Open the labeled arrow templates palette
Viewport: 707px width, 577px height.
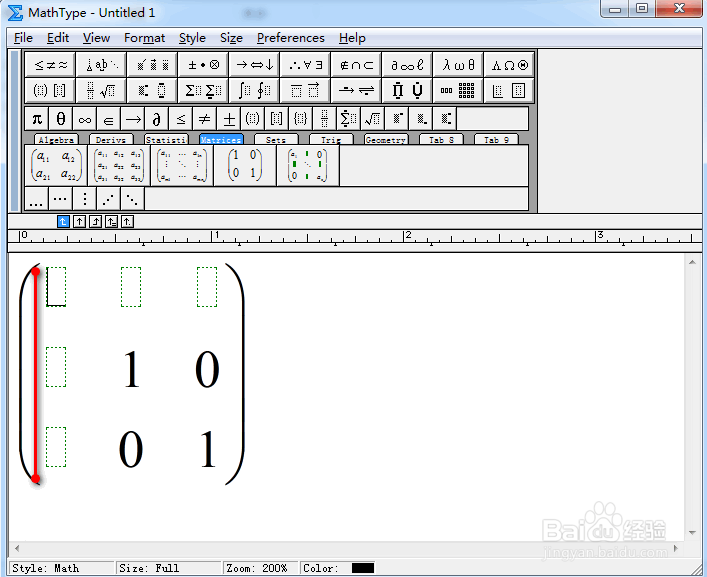tap(356, 91)
